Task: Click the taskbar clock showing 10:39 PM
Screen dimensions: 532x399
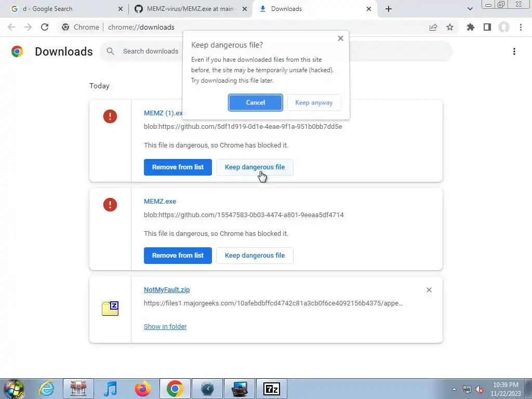Action: click(506, 389)
